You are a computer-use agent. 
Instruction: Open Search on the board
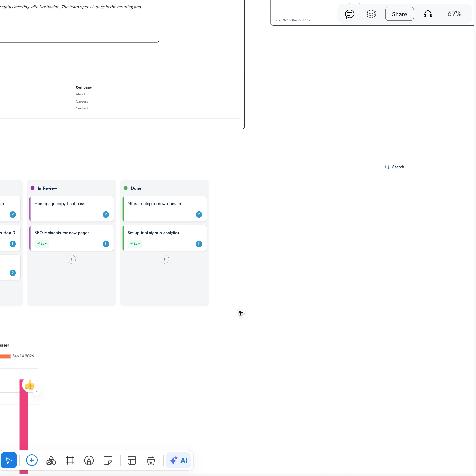click(x=394, y=167)
